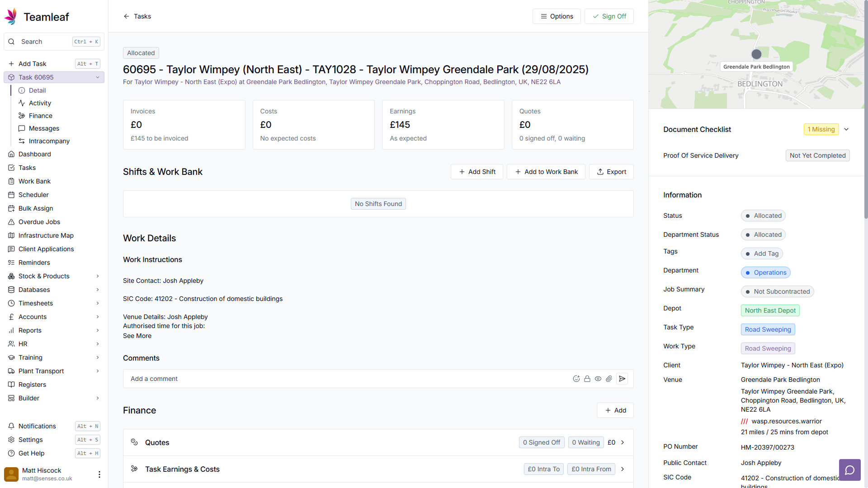This screenshot has height=488, width=868.
Task: Send the comment with arrow icon
Action: click(x=622, y=379)
